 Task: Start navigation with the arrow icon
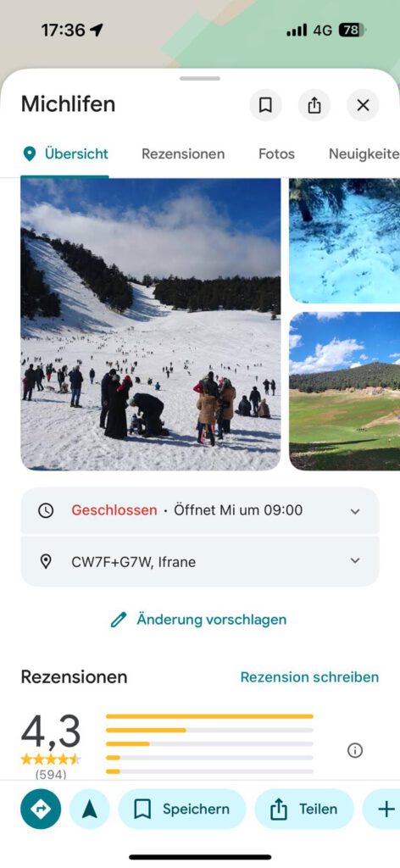[x=90, y=809]
